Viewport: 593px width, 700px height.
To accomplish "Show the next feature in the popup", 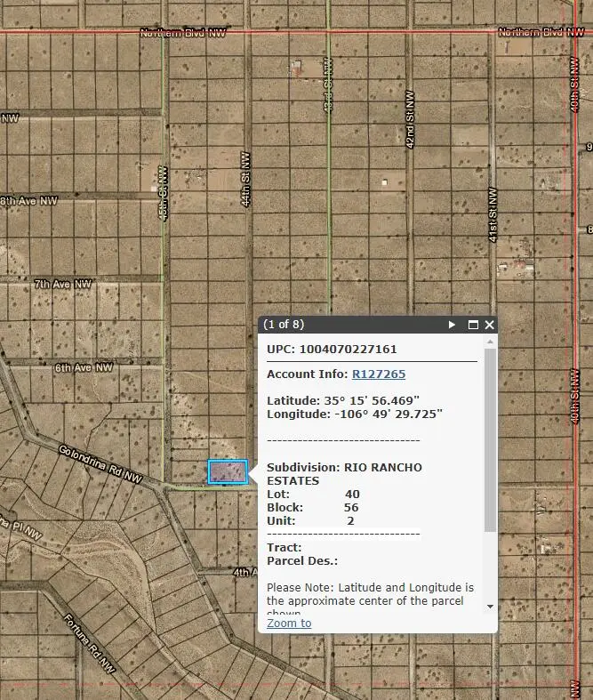I will (x=453, y=326).
